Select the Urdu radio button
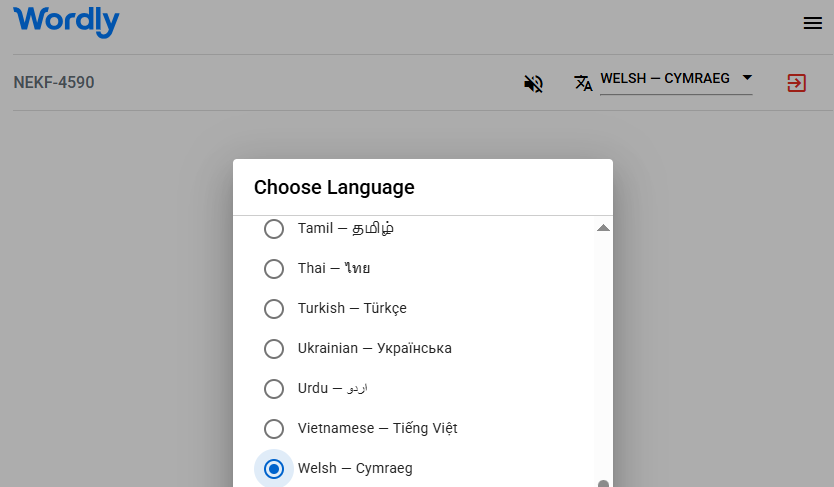Viewport: 834px width, 487px height. click(274, 389)
